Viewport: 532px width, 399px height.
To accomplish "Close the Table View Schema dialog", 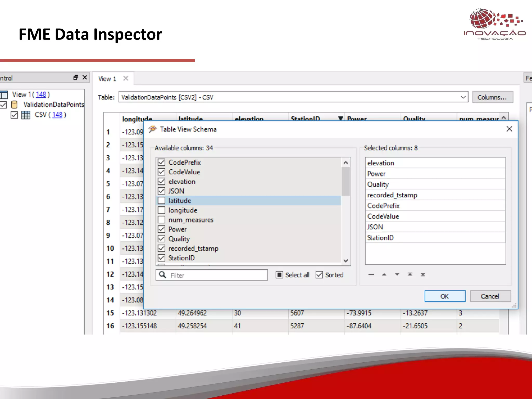I will pyautogui.click(x=509, y=129).
